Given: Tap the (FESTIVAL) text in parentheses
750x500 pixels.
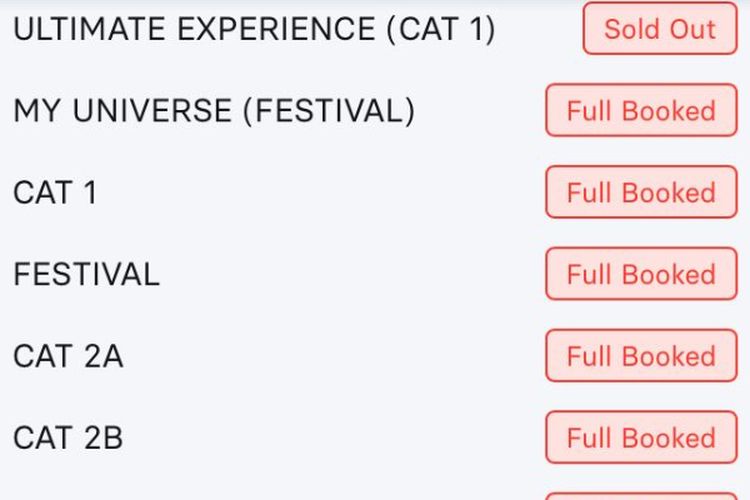Looking at the screenshot, I should pyautogui.click(x=329, y=111).
